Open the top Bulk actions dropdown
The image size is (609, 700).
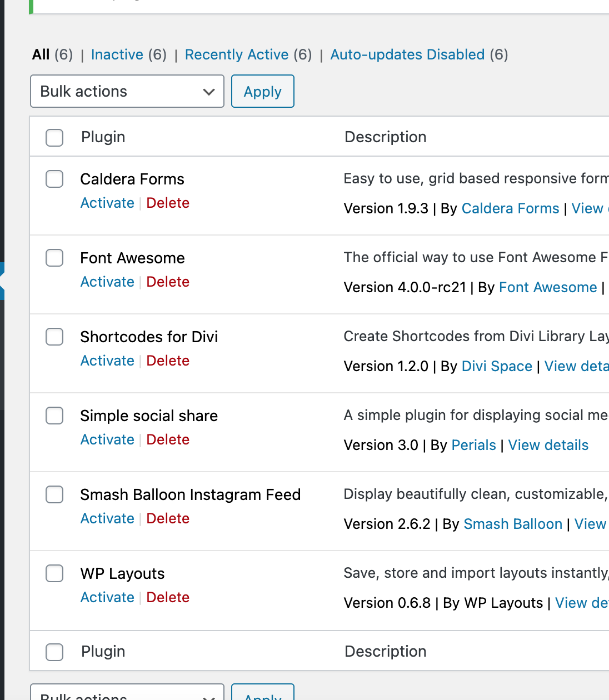[127, 91]
